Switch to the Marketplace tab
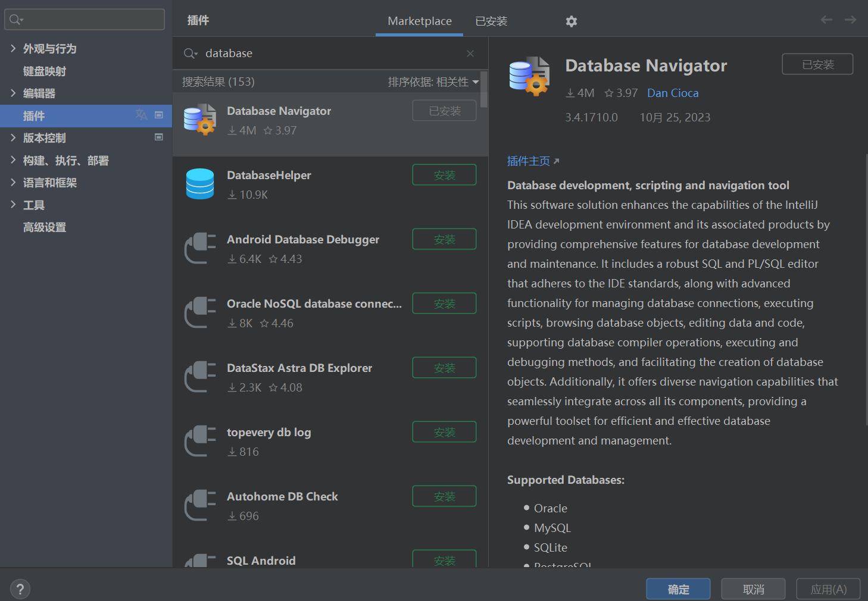This screenshot has width=868, height=601. [x=420, y=21]
